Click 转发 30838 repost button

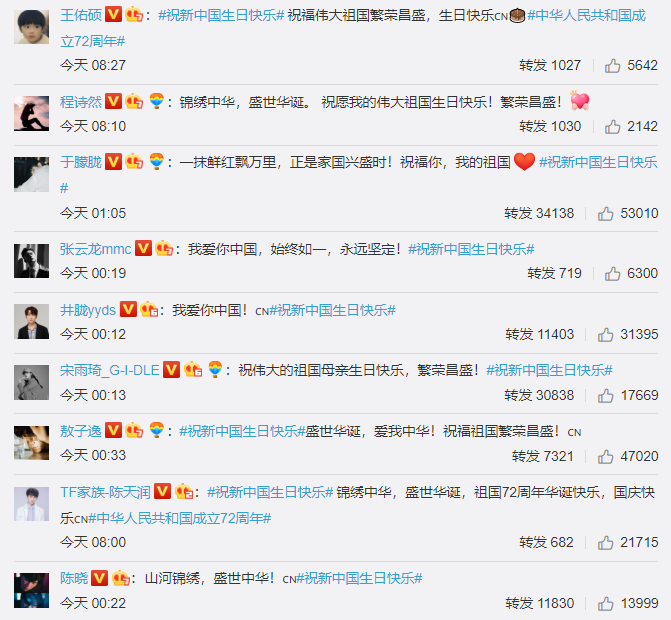(539, 395)
